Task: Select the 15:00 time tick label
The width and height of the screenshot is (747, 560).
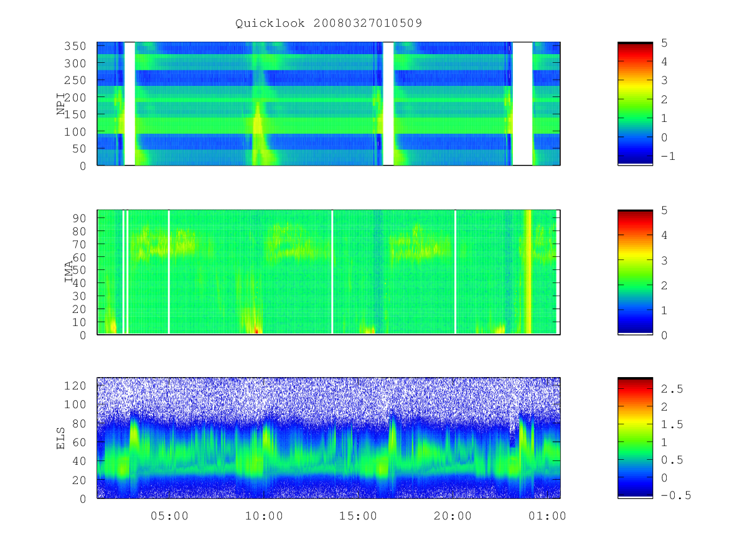Action: [x=359, y=516]
